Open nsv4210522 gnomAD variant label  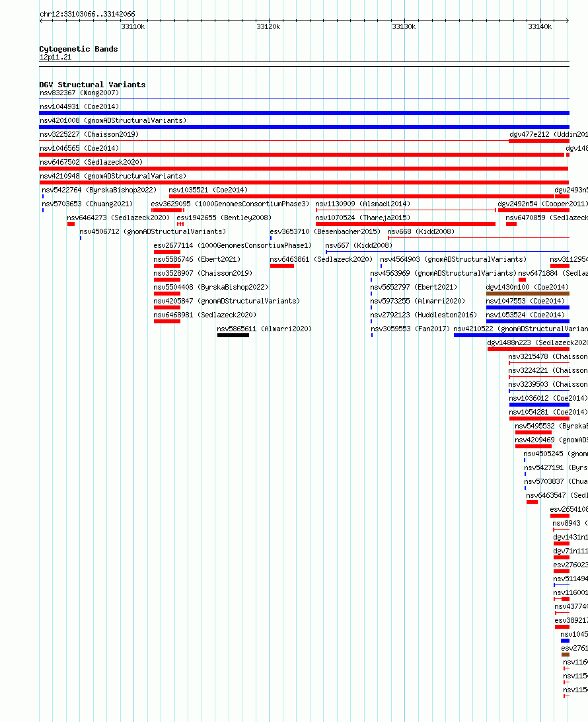521,329
